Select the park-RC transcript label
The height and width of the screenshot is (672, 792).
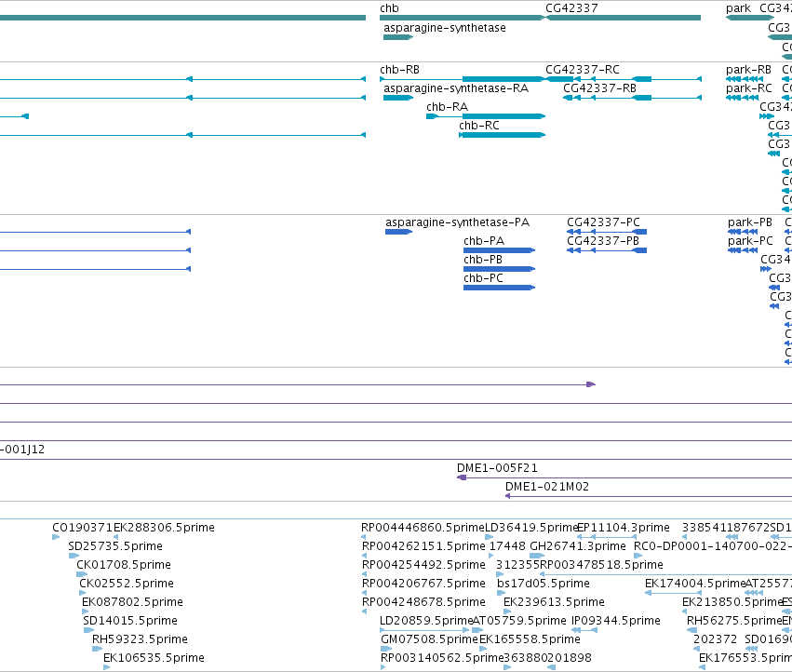[x=749, y=88]
